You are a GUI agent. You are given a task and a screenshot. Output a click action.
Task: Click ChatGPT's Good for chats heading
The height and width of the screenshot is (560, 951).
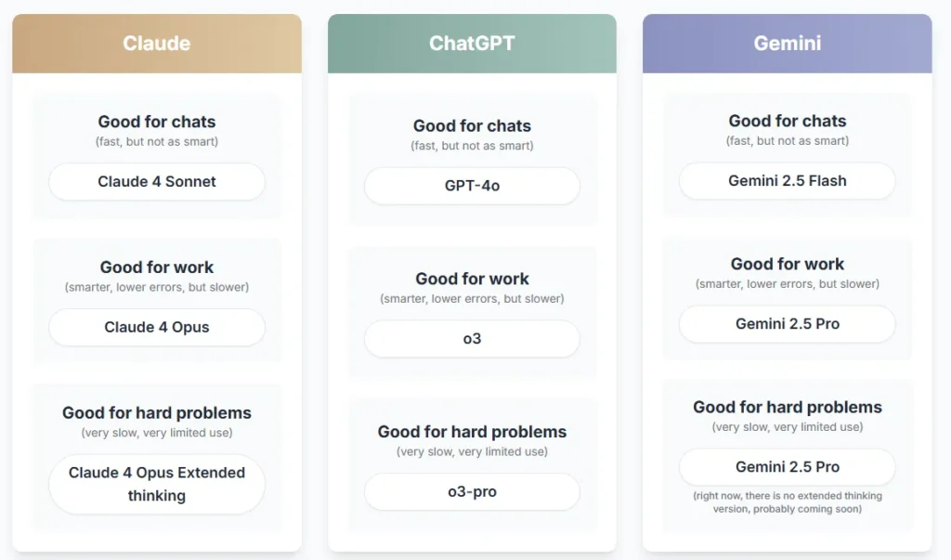[472, 125]
